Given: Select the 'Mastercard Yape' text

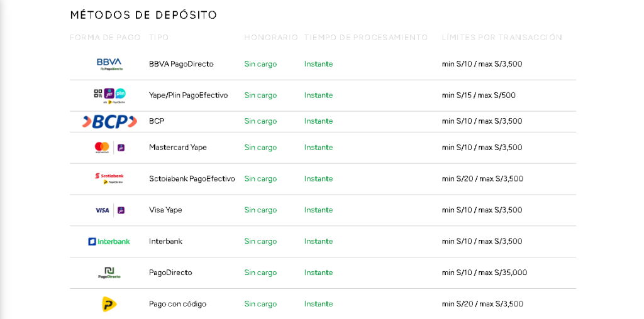Looking at the screenshot, I should click(178, 147).
